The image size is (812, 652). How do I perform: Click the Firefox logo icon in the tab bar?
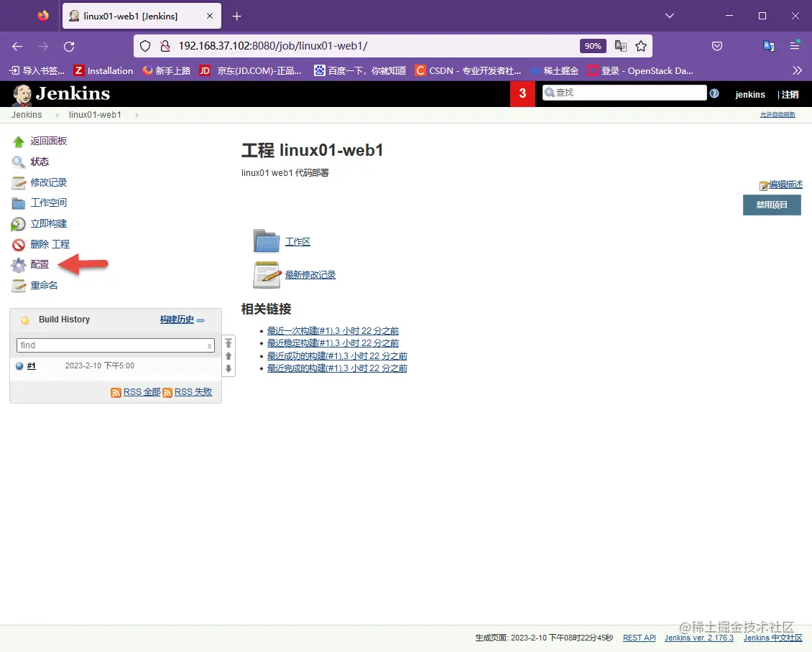pyautogui.click(x=44, y=16)
